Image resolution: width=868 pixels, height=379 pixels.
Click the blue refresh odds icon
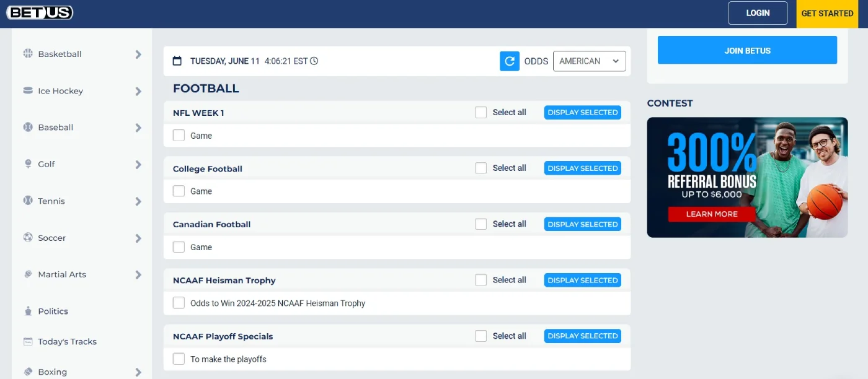tap(509, 61)
